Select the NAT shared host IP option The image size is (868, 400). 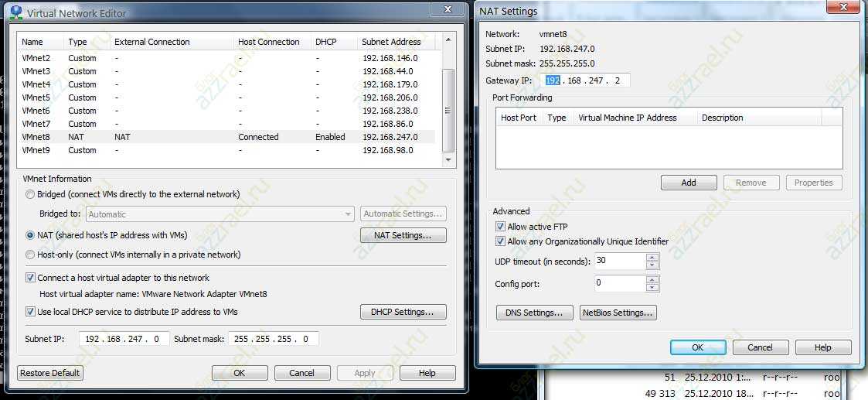point(30,235)
